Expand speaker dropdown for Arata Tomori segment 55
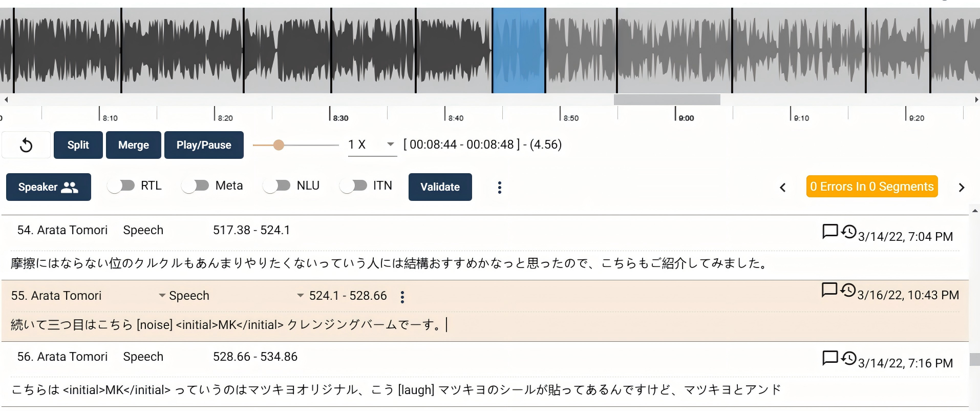This screenshot has height=411, width=980. click(x=162, y=296)
